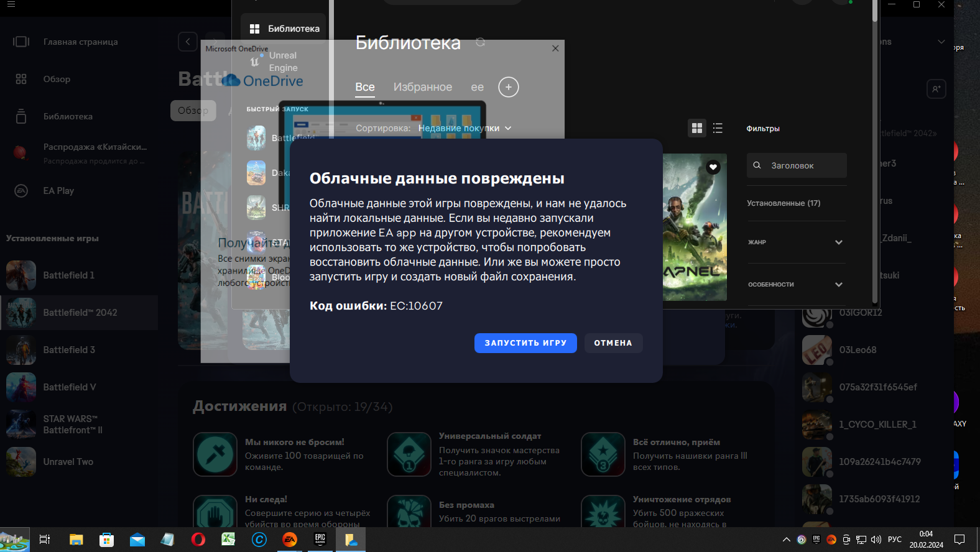Select Battlefield V in installed games
Image resolution: width=980 pixels, height=552 pixels.
click(79, 387)
